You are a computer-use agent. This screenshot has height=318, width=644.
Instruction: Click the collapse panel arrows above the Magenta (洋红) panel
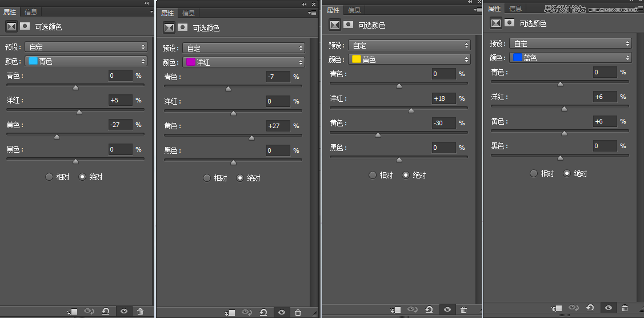pos(305,4)
